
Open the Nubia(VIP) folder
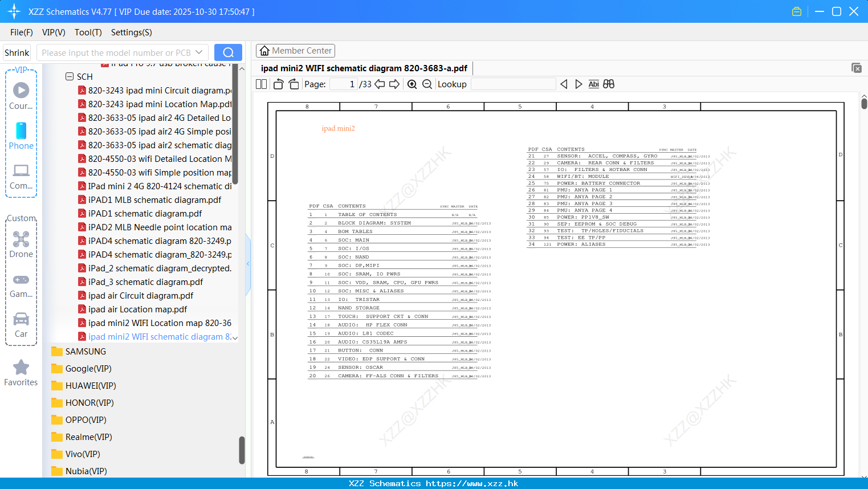click(79, 471)
